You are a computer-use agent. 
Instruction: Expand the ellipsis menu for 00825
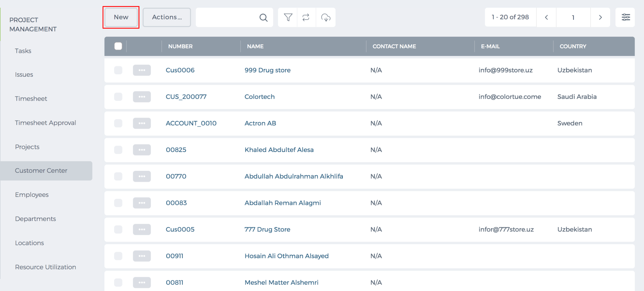coord(142,150)
